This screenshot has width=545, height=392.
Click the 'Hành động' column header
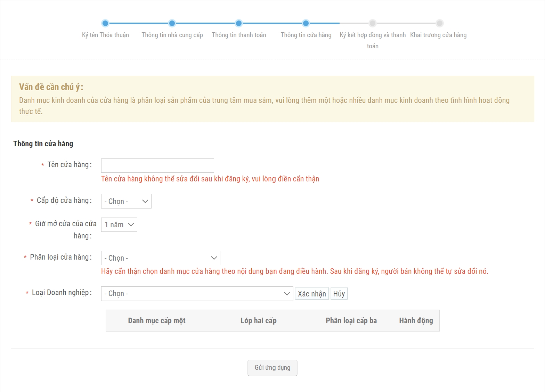[x=416, y=320]
